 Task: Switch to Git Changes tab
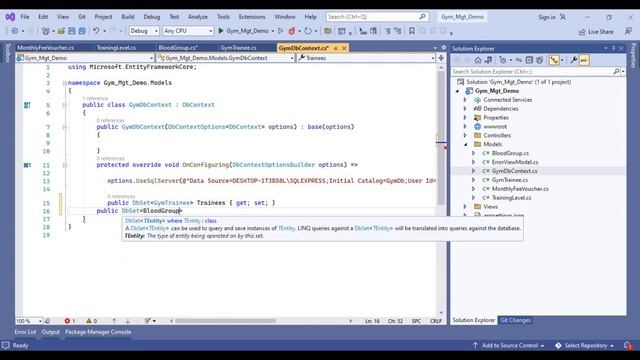[516, 320]
